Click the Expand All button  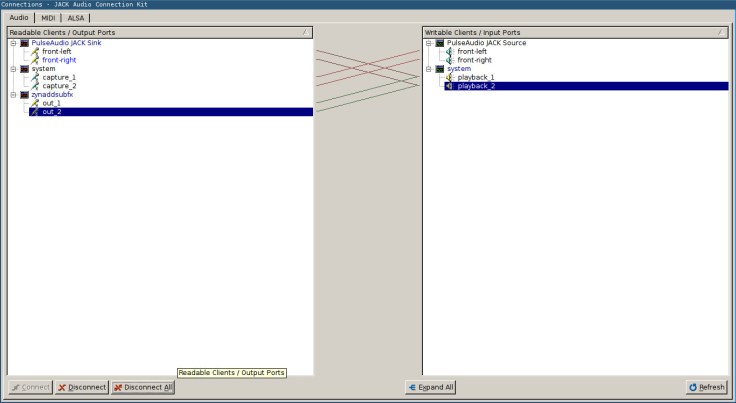click(430, 387)
